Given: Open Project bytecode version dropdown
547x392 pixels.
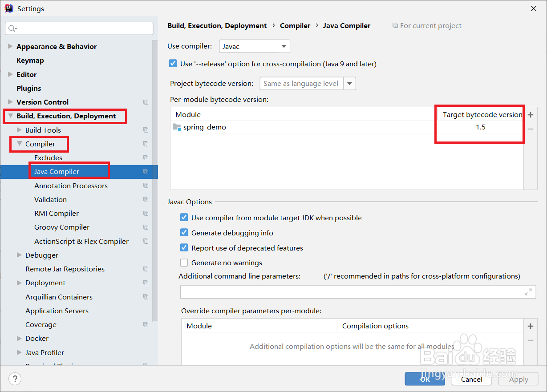Looking at the screenshot, I should 350,84.
